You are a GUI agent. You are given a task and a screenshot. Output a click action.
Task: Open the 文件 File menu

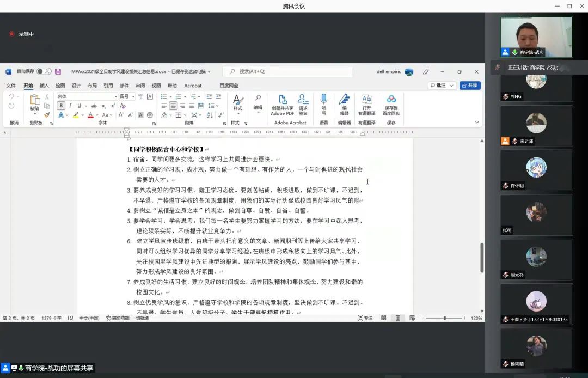(x=11, y=86)
